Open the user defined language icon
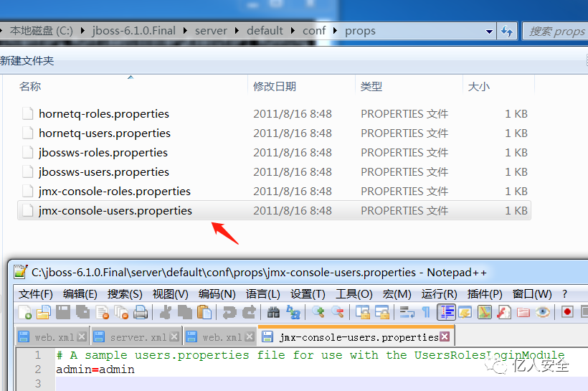Screen dimensions: 588x391 point(465,312)
